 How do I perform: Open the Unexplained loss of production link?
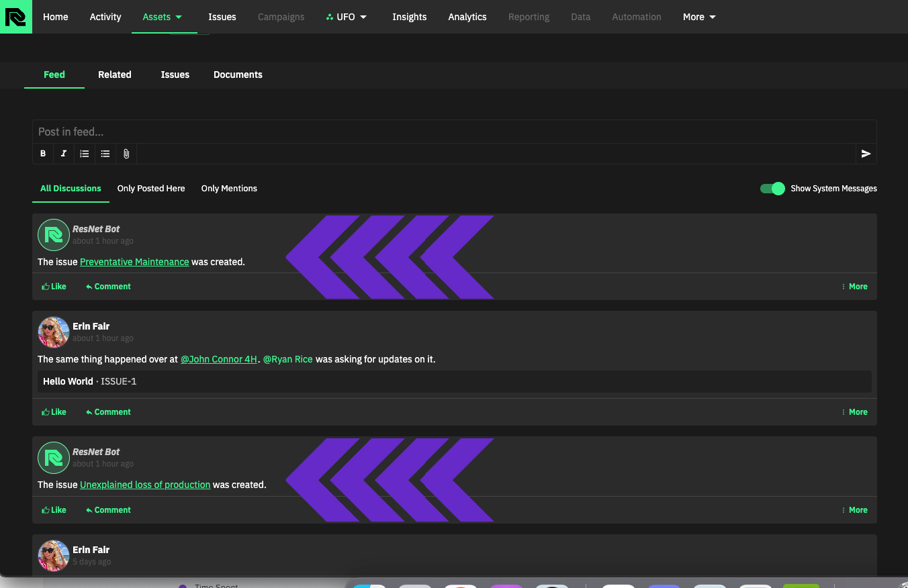[x=145, y=485]
